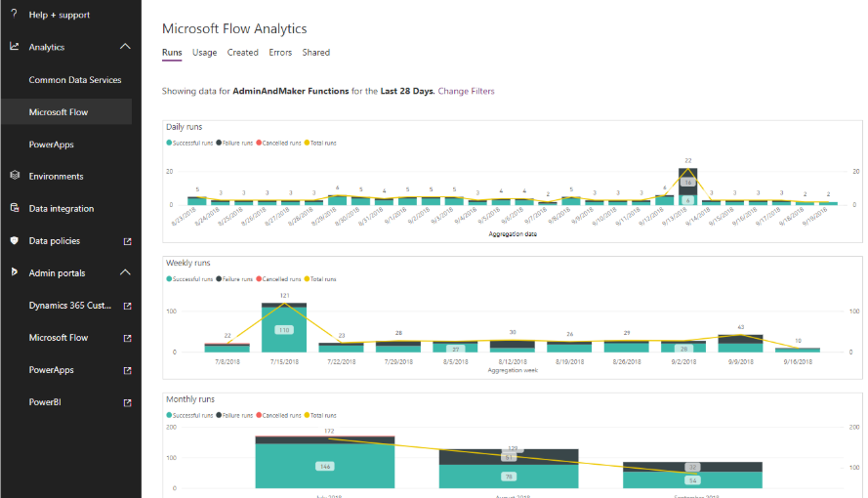Viewport: 868px width, 498px height.
Task: Click the 'Aggregation date' axis label
Action: point(513,234)
